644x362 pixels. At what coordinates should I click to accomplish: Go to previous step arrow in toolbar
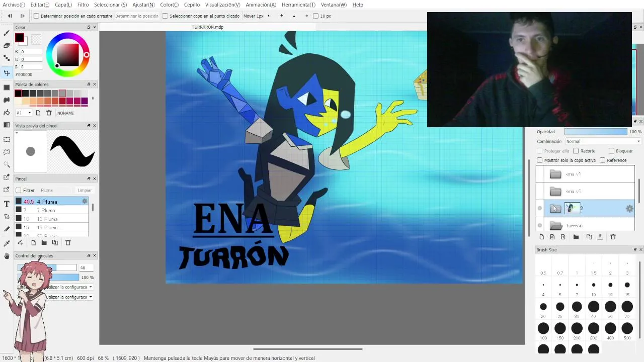click(10, 16)
